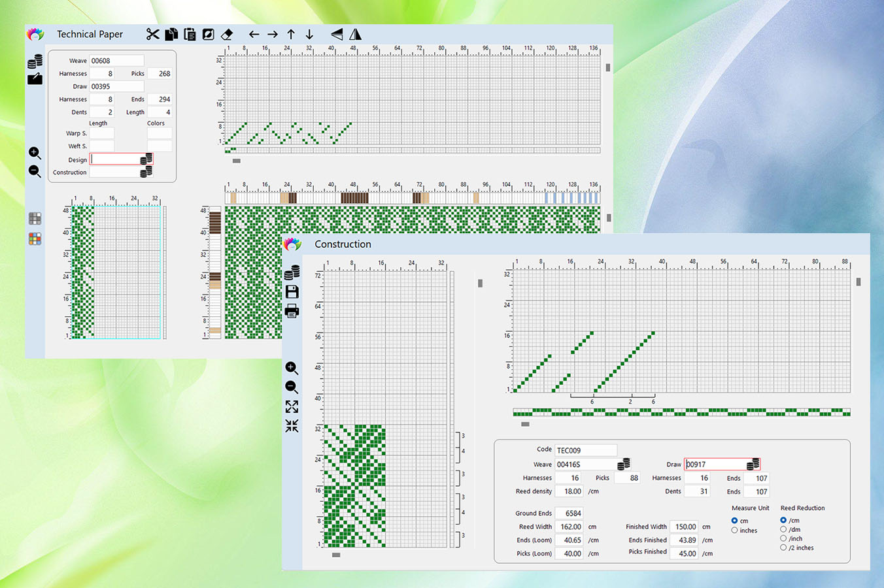
Task: Click the expand arrows icon in Construction sidebar
Action: pyautogui.click(x=292, y=406)
